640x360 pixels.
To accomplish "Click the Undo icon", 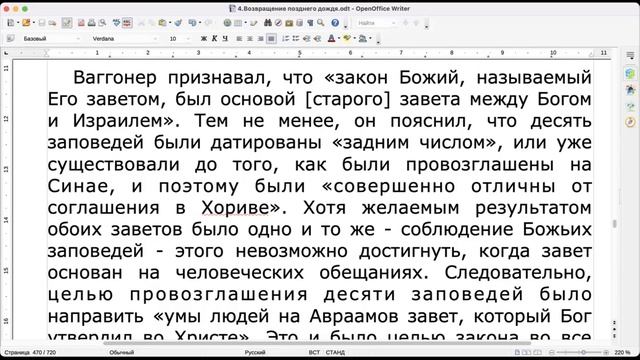I will click(192, 23).
